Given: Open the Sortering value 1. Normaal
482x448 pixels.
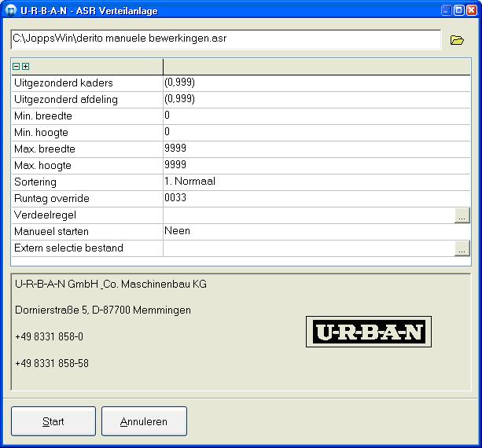Looking at the screenshot, I should [x=189, y=182].
